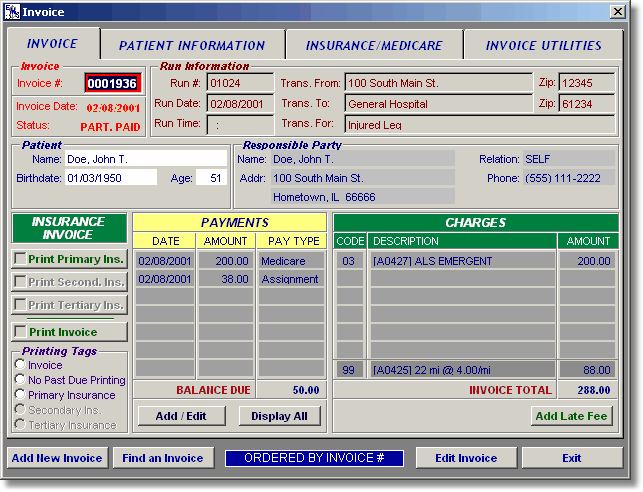Click the Invoice # field 0001936
Screen dimensions: 643x492
coord(112,84)
